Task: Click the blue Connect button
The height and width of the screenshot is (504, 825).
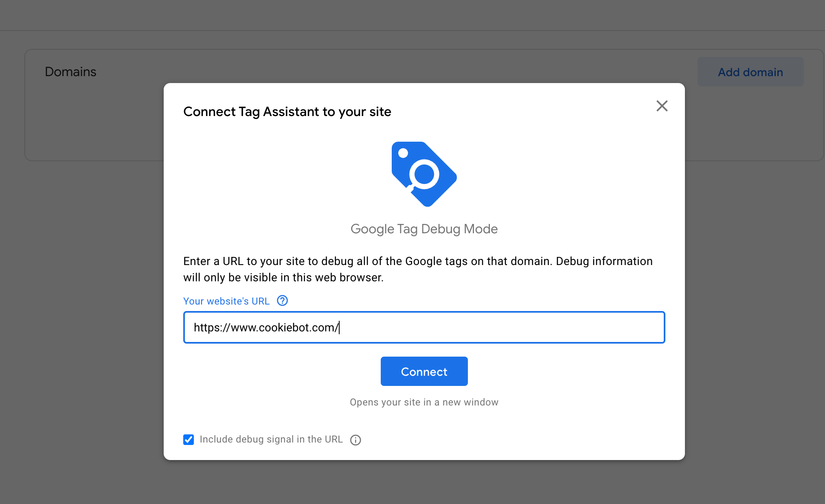Action: [x=424, y=371]
